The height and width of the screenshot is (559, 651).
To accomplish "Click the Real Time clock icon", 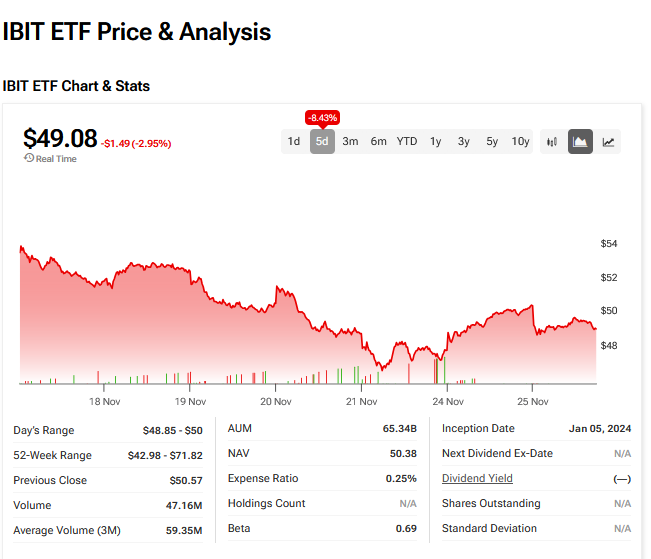I will click(29, 159).
